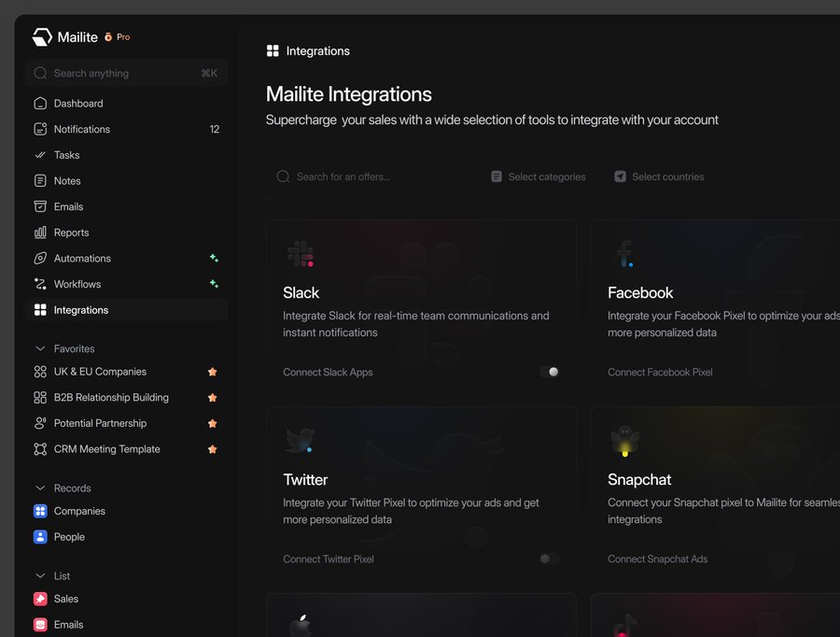Click the sidebar search magnifier icon
Image resolution: width=840 pixels, height=637 pixels.
[40, 73]
